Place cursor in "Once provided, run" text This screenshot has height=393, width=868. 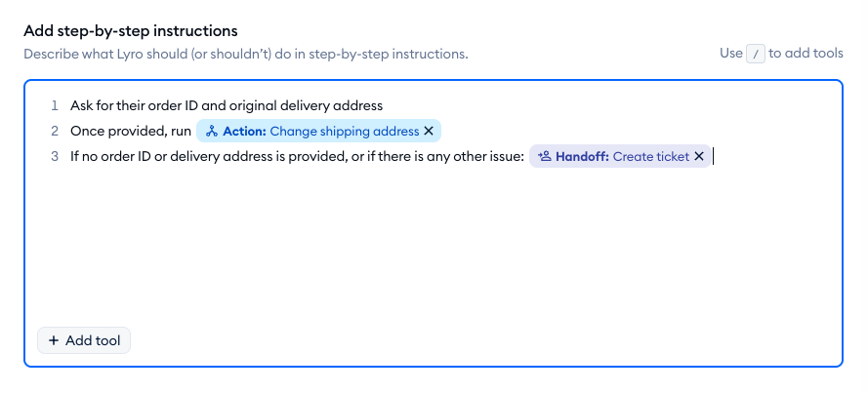click(x=131, y=131)
